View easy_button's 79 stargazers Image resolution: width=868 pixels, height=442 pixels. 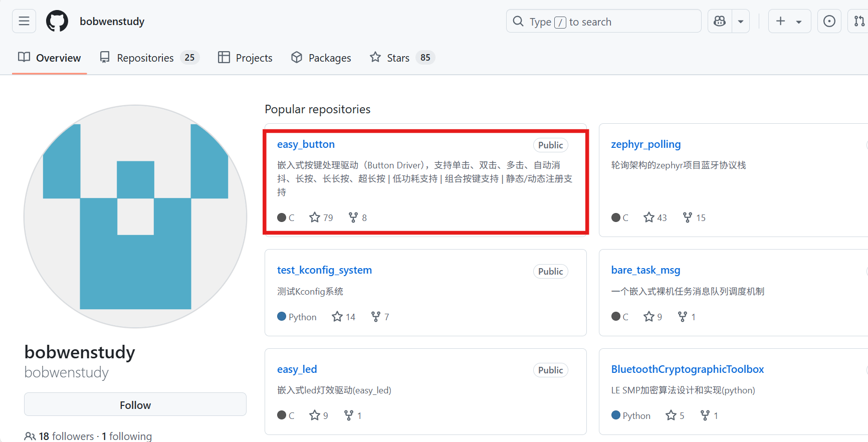click(x=321, y=217)
